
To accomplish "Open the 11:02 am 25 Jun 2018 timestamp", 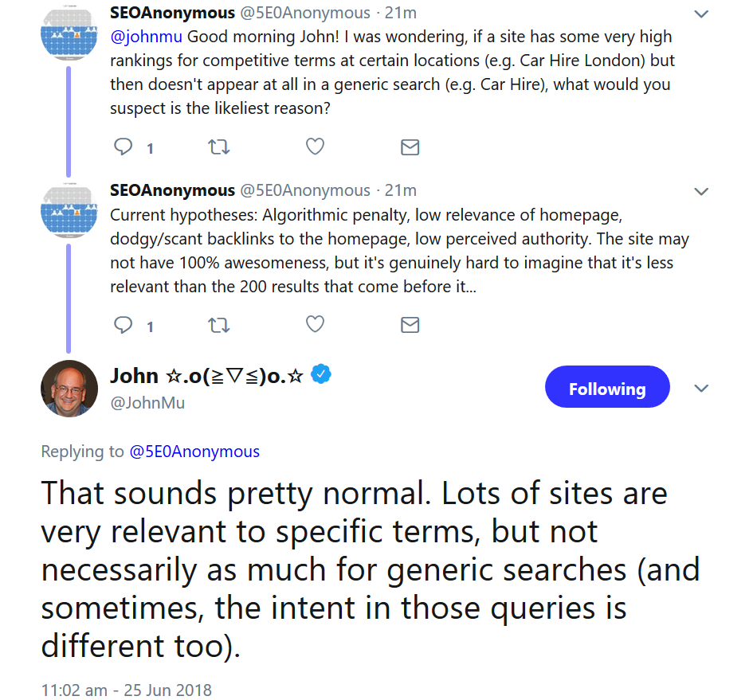I will (126, 689).
